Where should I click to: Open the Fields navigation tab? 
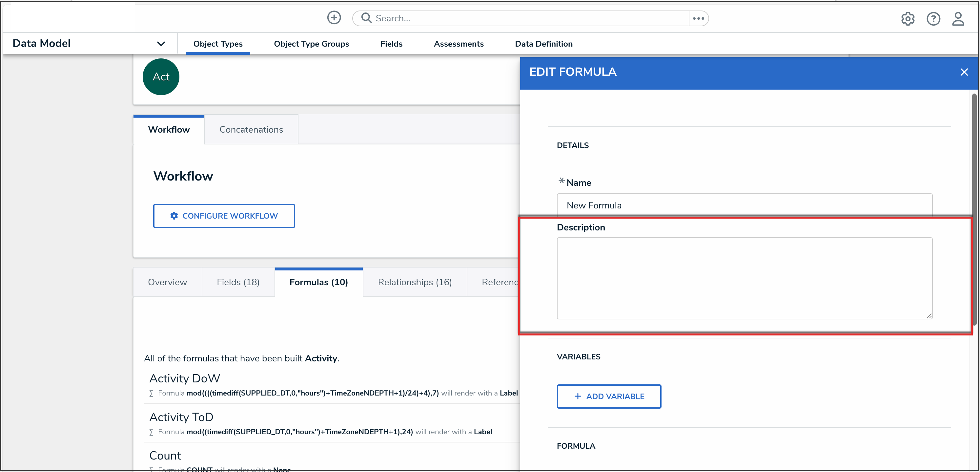pyautogui.click(x=391, y=44)
